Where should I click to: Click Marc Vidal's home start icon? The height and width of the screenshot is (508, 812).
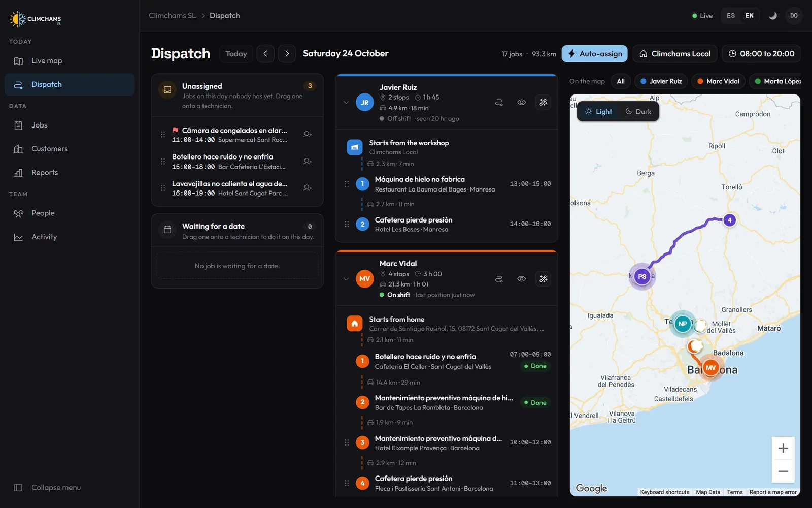[355, 324]
